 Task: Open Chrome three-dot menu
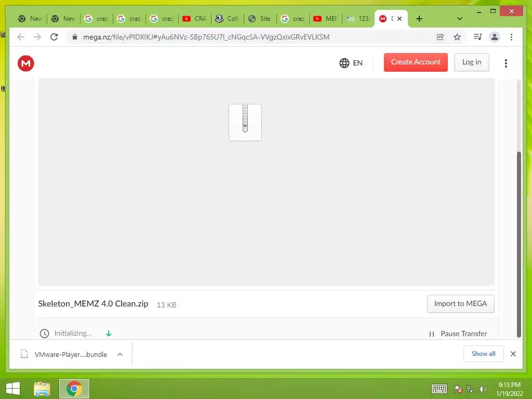[x=511, y=37]
